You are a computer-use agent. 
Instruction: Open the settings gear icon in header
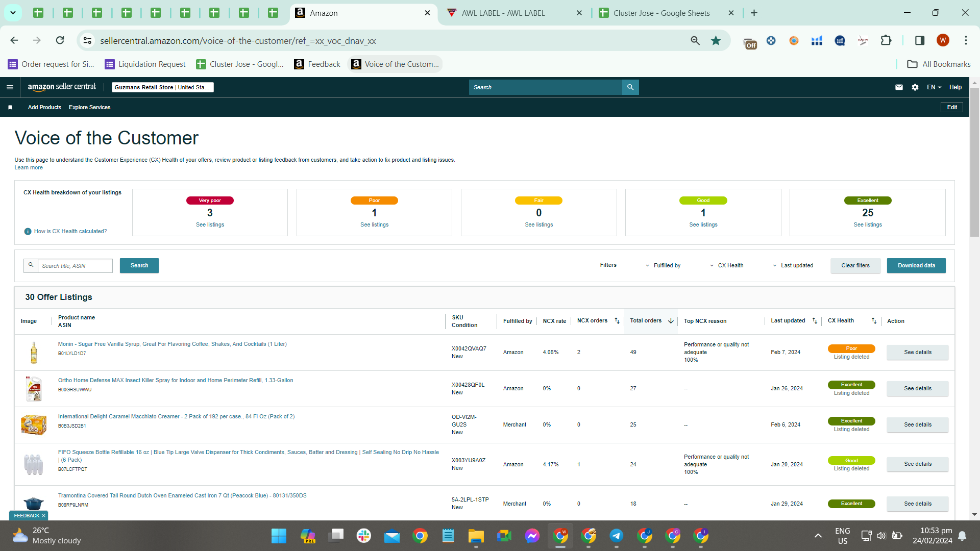tap(915, 87)
